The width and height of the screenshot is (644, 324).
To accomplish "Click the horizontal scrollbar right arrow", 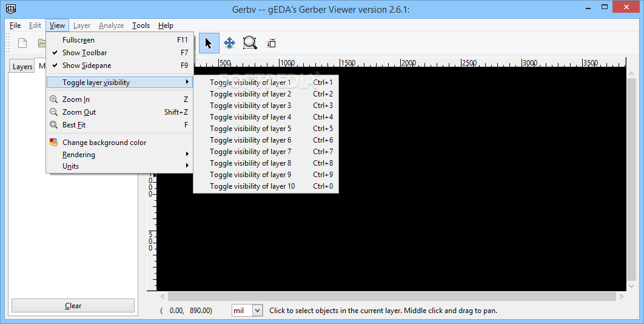I will (622, 296).
